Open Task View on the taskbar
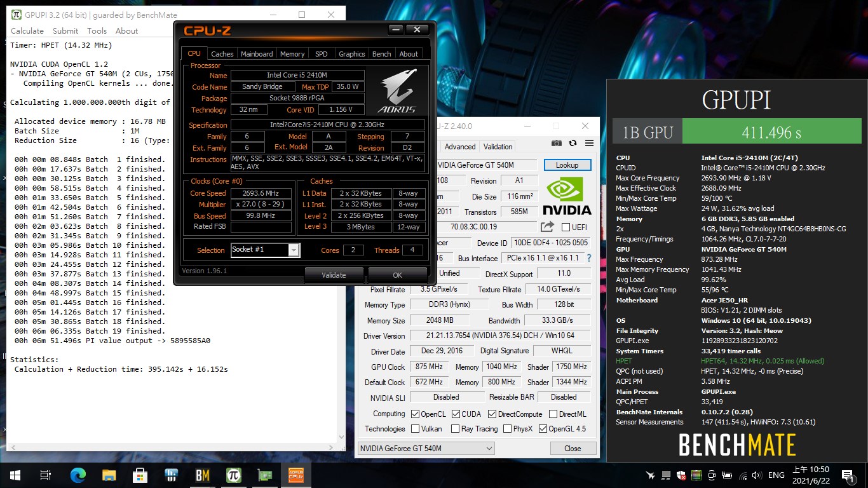868x488 pixels. coord(46,475)
